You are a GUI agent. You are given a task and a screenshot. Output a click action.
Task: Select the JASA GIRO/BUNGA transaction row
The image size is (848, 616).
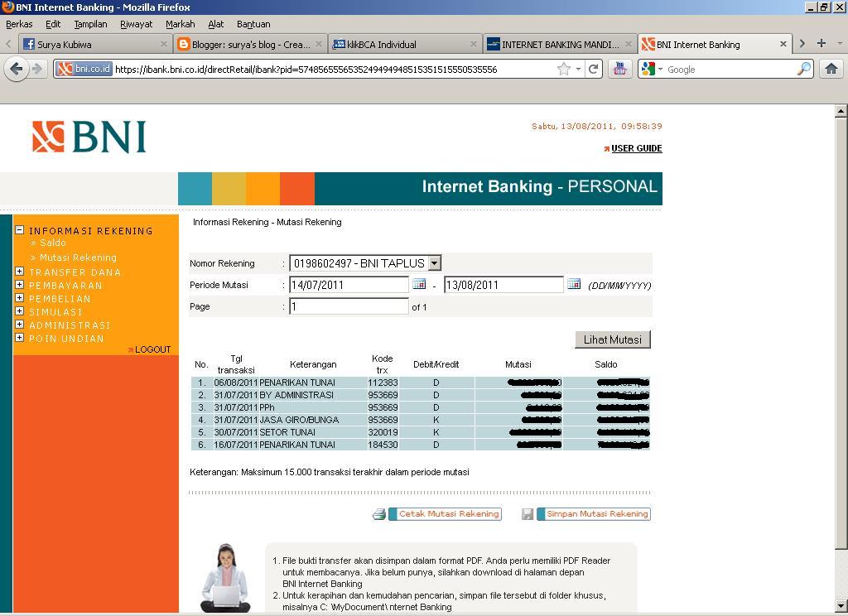pos(420,420)
